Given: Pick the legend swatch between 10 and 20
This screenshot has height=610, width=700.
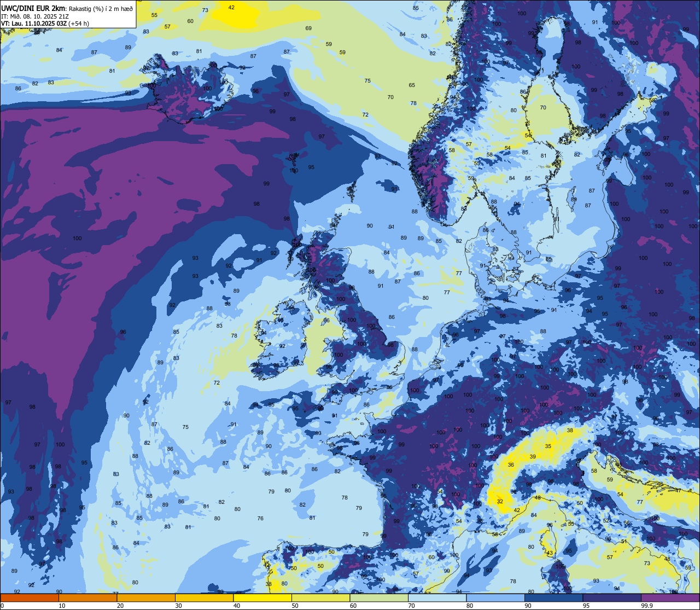Looking at the screenshot, I should point(87,597).
